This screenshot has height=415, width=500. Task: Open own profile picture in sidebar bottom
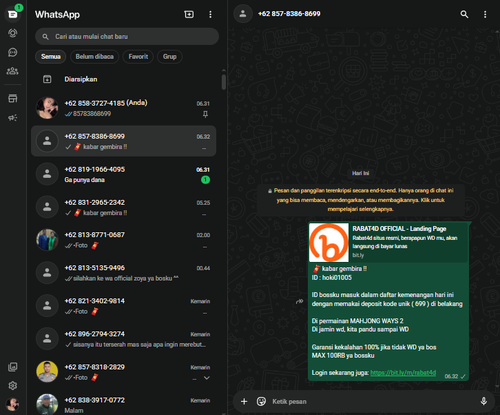pyautogui.click(x=13, y=404)
